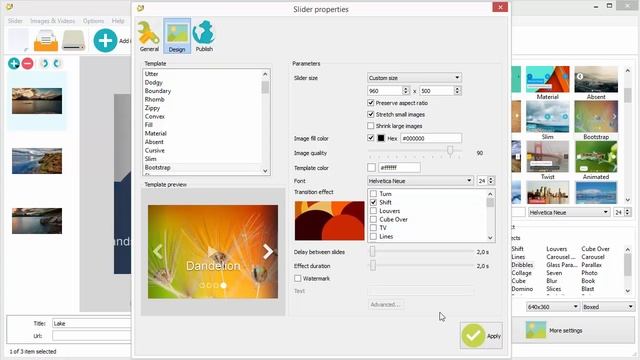
Task: Switch to the Design tab icon
Action: point(177,33)
